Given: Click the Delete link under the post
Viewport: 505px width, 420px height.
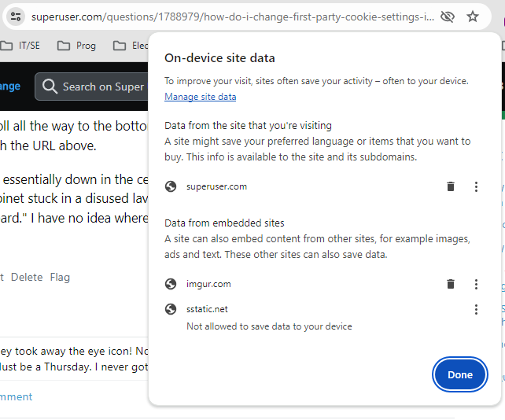Looking at the screenshot, I should tap(27, 277).
